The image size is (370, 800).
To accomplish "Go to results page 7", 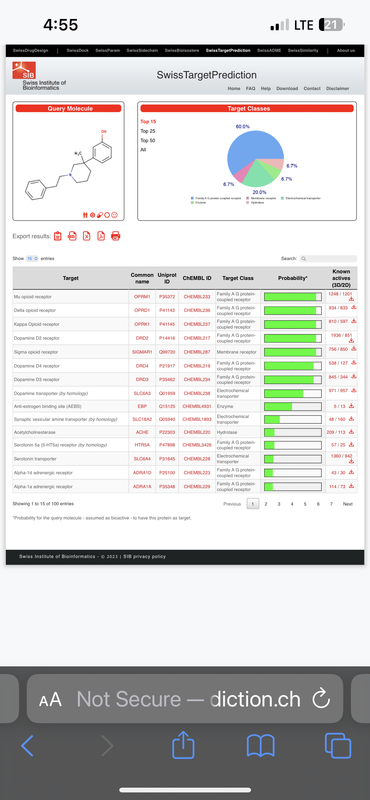I will point(331,504).
